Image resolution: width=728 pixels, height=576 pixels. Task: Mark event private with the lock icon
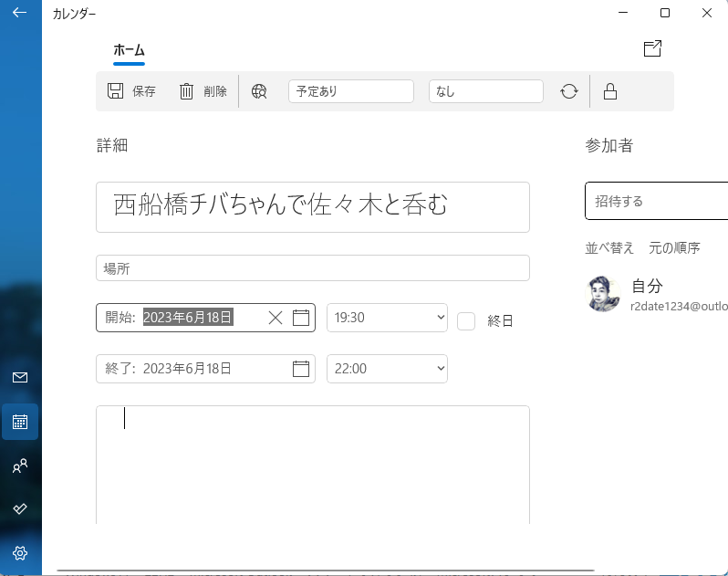(610, 91)
